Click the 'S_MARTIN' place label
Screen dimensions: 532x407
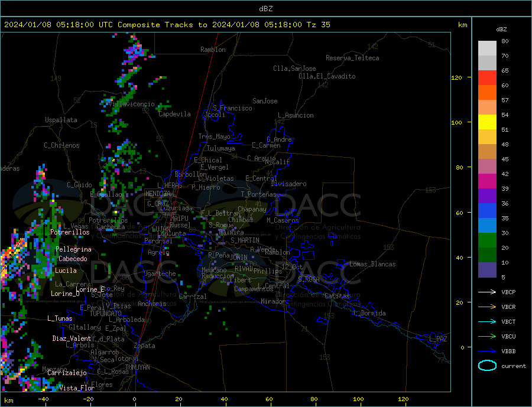(245, 240)
